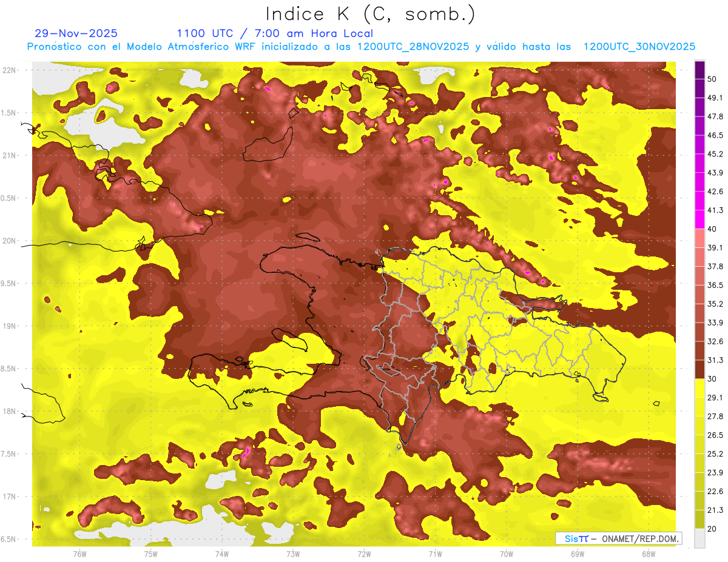Click the magenta swatch between 40 and 41.3
The image size is (728, 562).
[x=699, y=219]
